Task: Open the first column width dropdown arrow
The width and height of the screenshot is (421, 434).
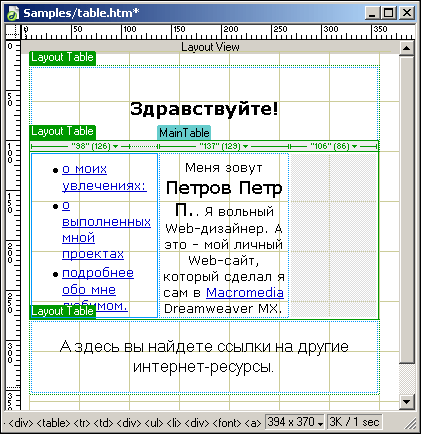Action: (115, 146)
